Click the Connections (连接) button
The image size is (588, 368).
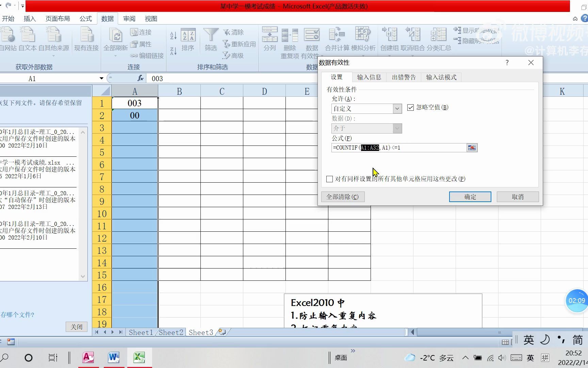click(141, 32)
